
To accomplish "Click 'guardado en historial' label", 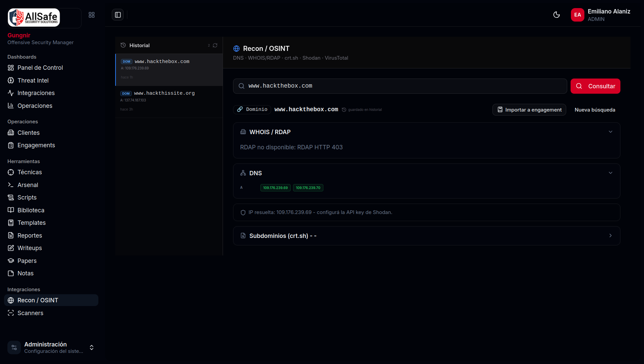I will coord(365,110).
